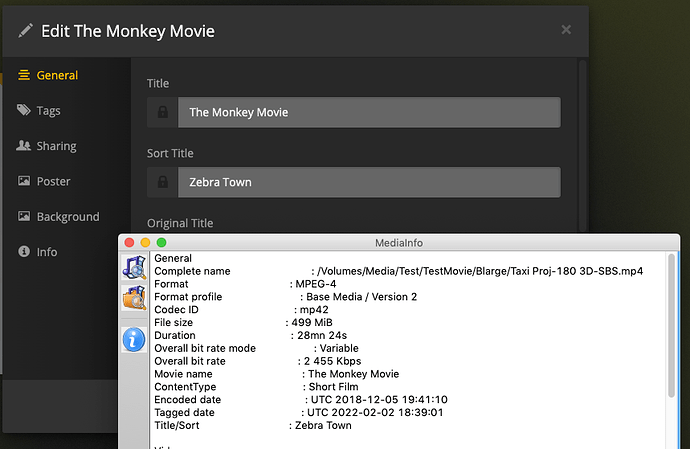Click the Title/Sort value Zebra Town in MediaInfo
The image size is (690, 449).
tap(323, 425)
